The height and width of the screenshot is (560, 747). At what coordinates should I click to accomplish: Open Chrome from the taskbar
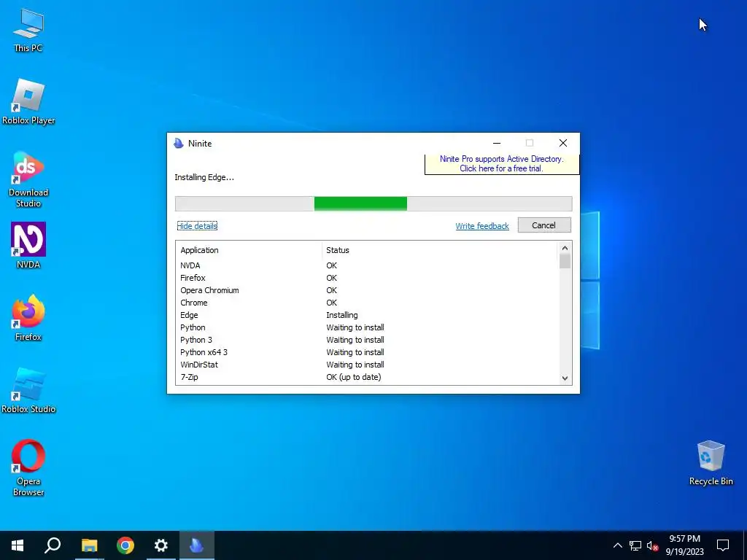click(x=125, y=545)
